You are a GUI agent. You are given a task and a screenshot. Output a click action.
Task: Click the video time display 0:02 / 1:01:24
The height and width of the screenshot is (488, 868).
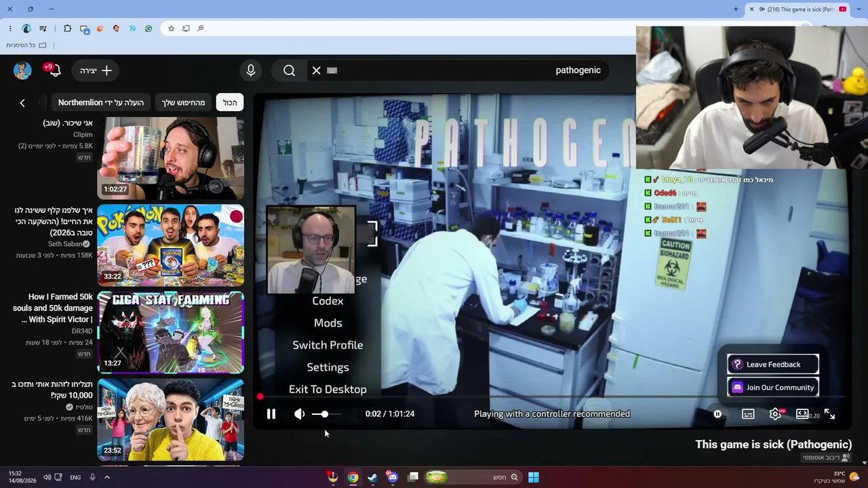(390, 414)
